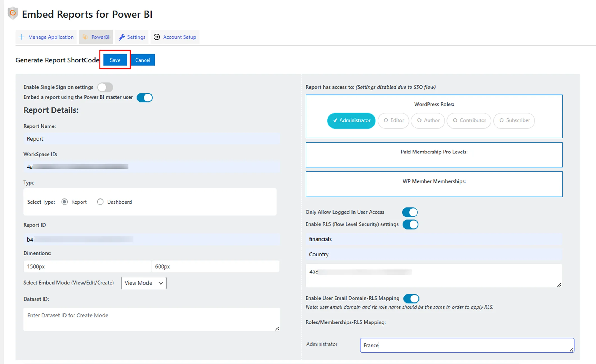The height and width of the screenshot is (364, 596).
Task: Switch to the PowerBI tab
Action: 96,37
